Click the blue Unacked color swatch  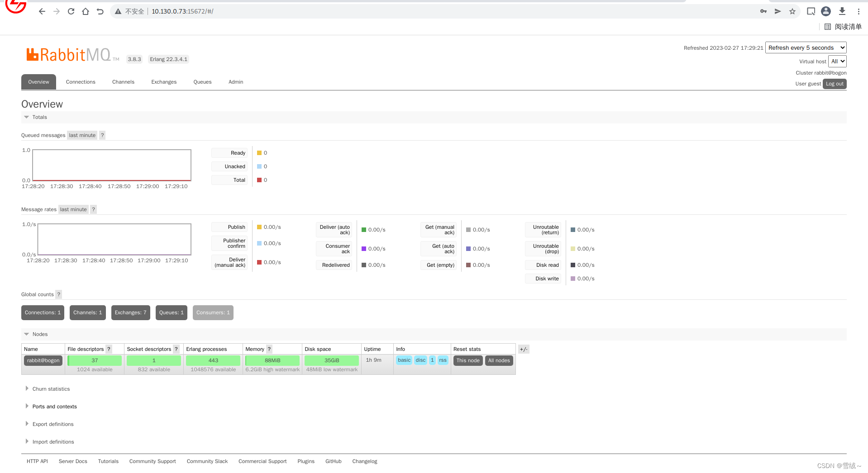(x=259, y=166)
